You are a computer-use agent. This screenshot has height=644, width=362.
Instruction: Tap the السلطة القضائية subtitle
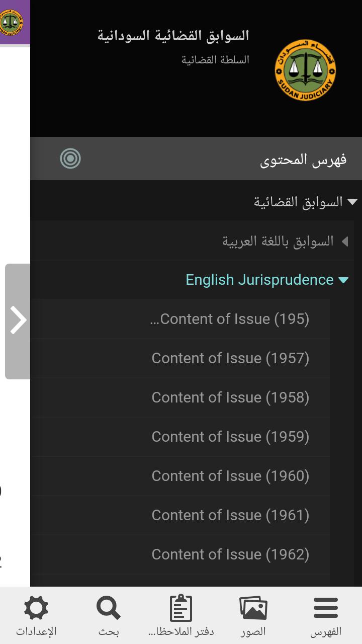point(216,60)
